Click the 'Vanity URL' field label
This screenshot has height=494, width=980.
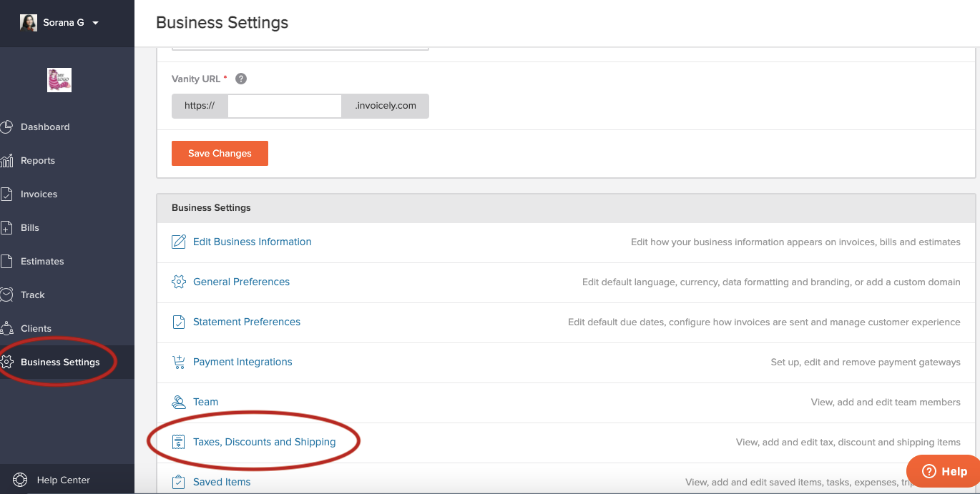tap(196, 79)
